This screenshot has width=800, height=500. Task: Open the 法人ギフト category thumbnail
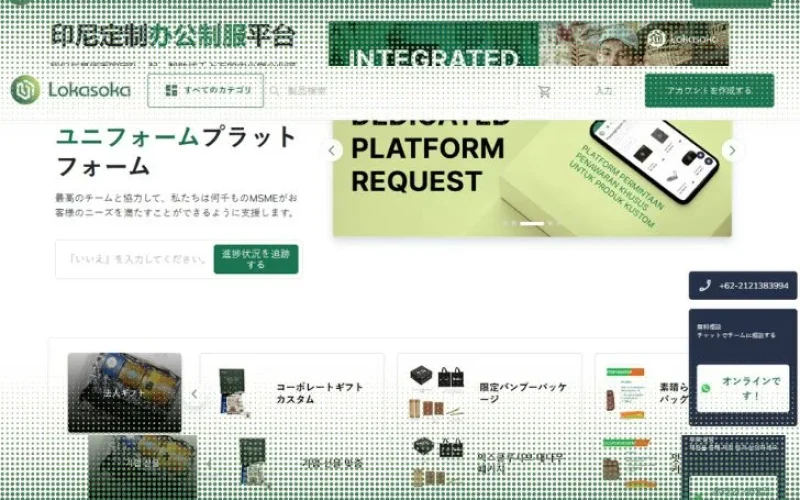click(x=124, y=392)
